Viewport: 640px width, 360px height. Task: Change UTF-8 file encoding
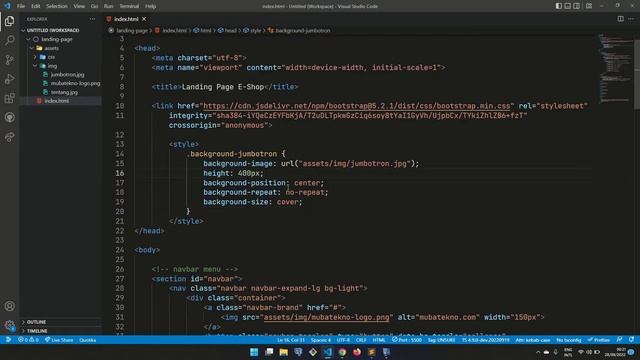point(343,340)
